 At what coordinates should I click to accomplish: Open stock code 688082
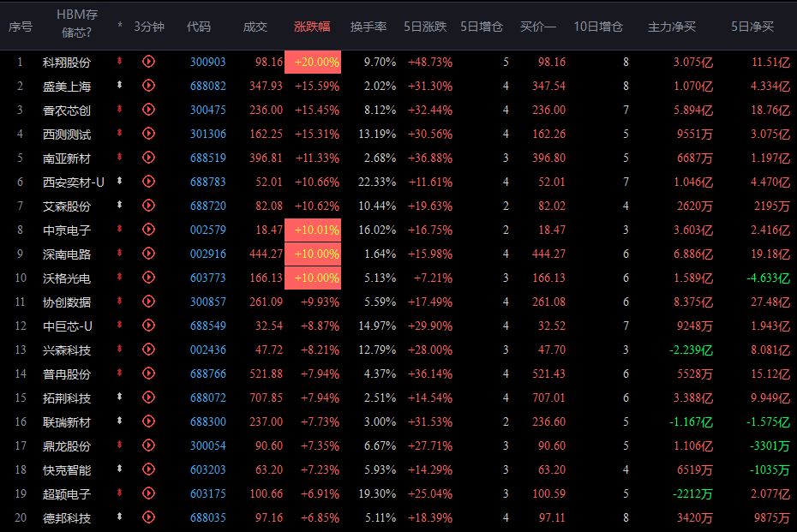(208, 86)
